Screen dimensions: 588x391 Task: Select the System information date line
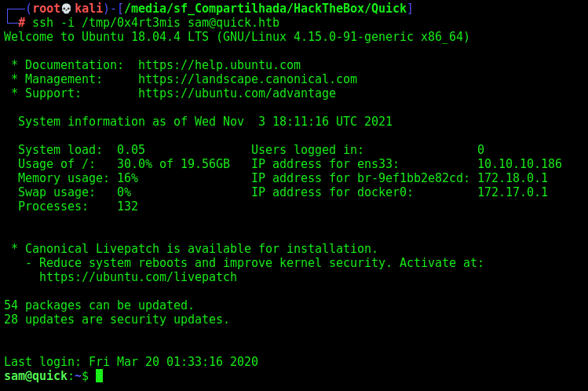(x=205, y=122)
